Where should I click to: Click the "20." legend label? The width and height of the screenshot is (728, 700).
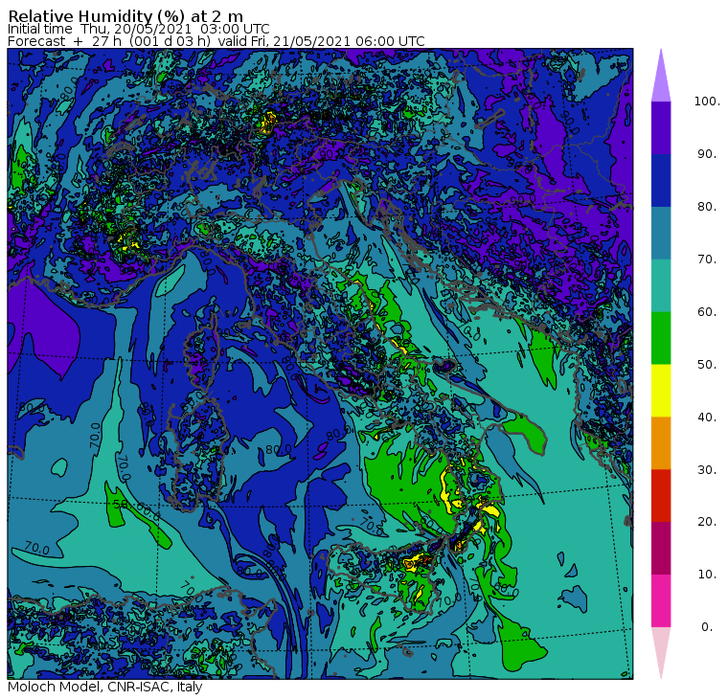(707, 522)
